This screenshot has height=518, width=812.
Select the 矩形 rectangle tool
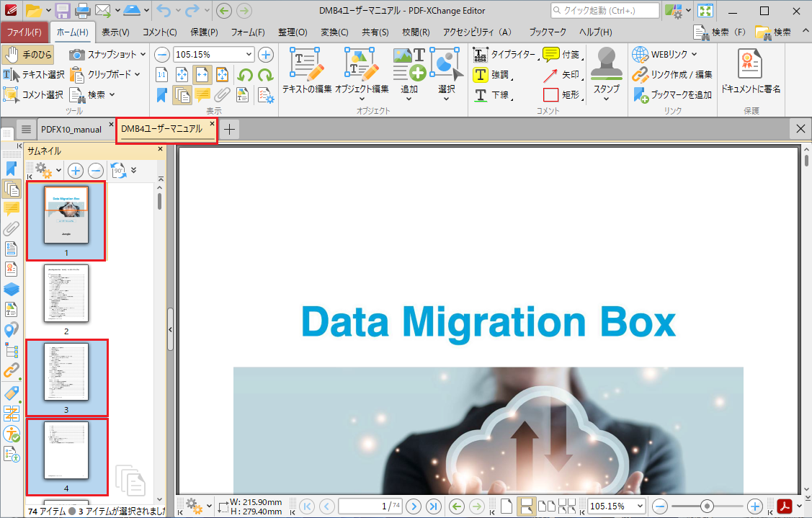(x=561, y=95)
